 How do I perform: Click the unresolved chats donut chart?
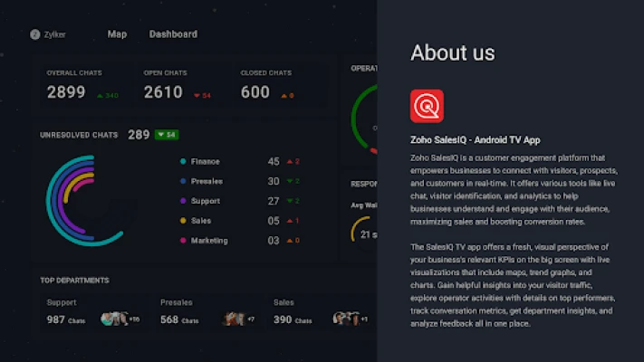[83, 200]
